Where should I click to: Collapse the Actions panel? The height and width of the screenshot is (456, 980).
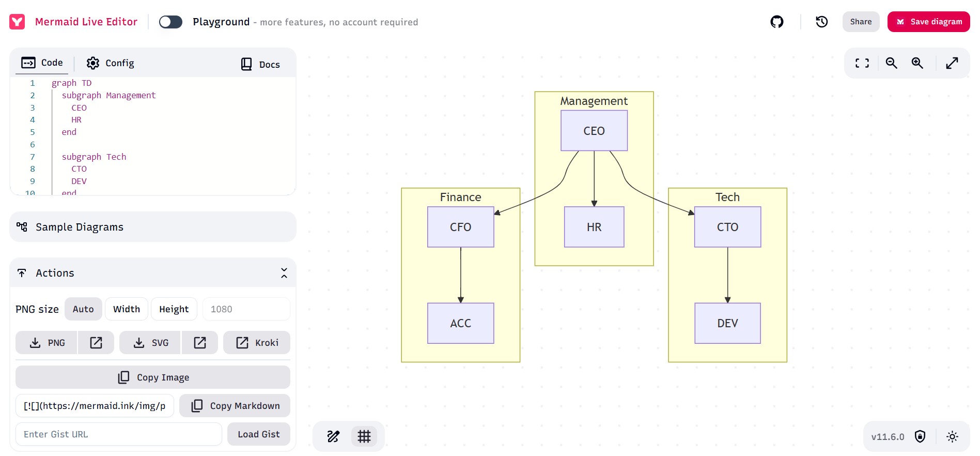coord(284,273)
